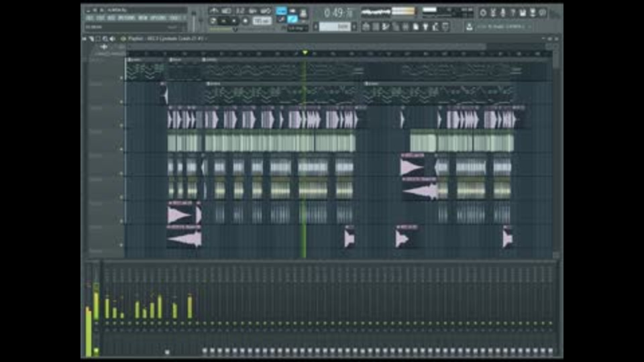
Task: Open the global snap selector dropdown
Action: pos(297,28)
